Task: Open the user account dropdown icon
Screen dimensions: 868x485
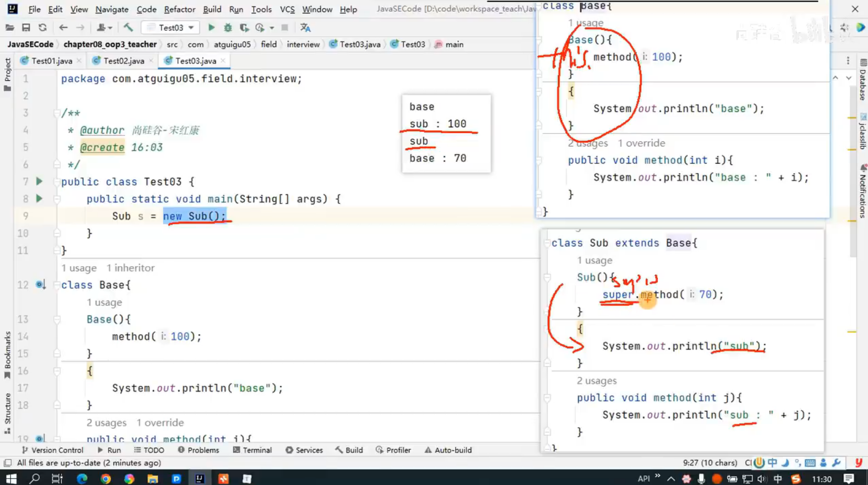Action: click(104, 28)
